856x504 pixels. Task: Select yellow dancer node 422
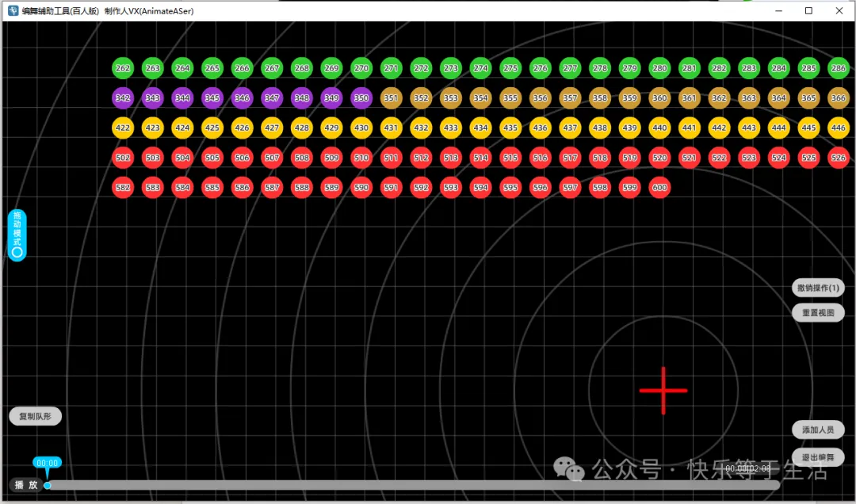coord(123,128)
